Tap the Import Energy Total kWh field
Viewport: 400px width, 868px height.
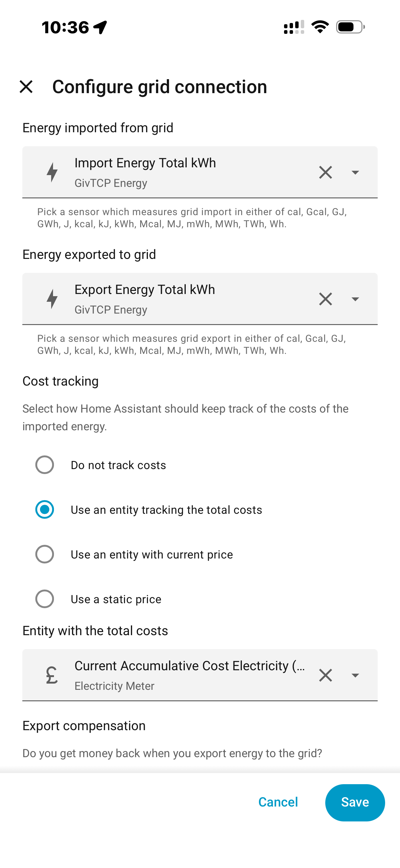[x=200, y=172]
